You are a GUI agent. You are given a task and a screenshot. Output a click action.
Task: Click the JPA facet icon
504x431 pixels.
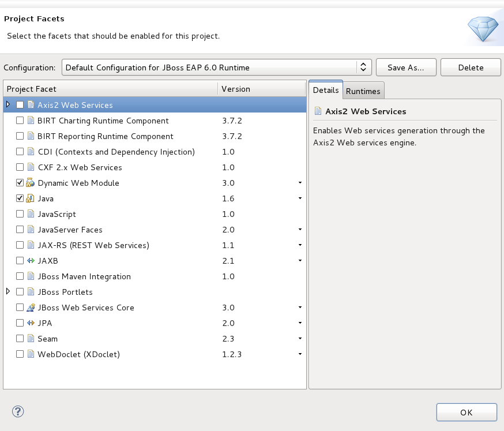click(31, 323)
